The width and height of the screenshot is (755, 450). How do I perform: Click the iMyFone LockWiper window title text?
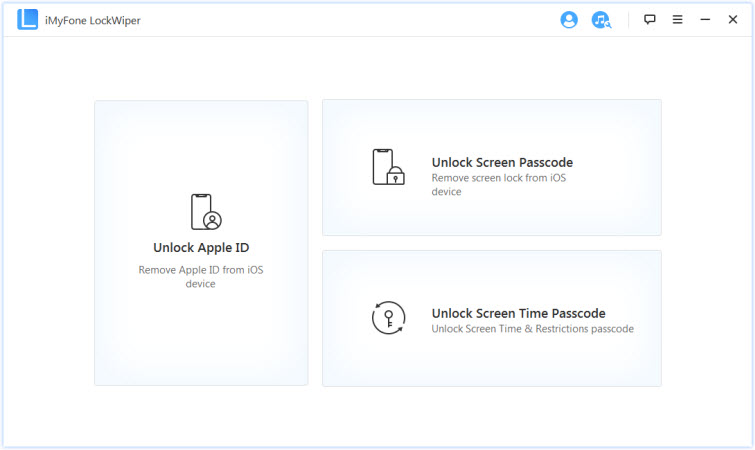(93, 20)
